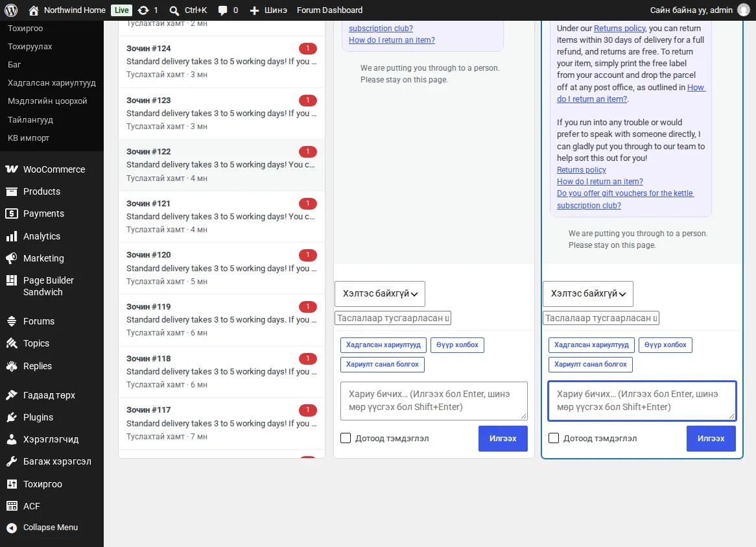The height and width of the screenshot is (547, 756).
Task: Click the search magnifier icon beside Ctrl+K
Action: 174,10
